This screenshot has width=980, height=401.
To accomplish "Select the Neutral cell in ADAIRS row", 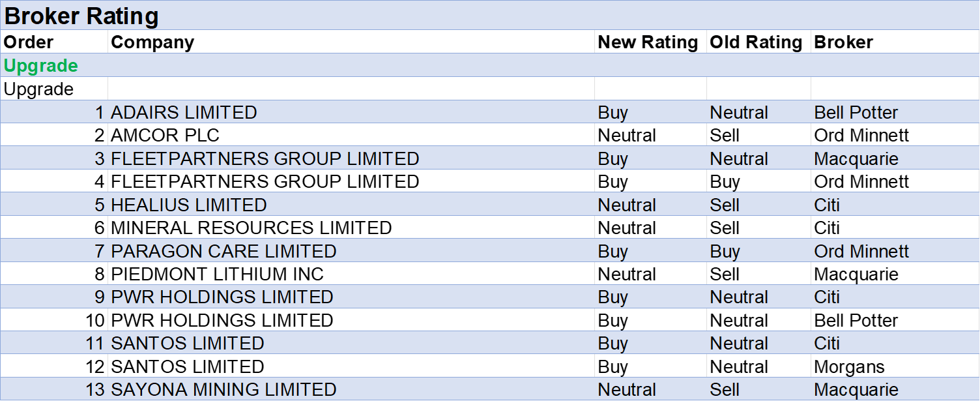I will [x=739, y=112].
